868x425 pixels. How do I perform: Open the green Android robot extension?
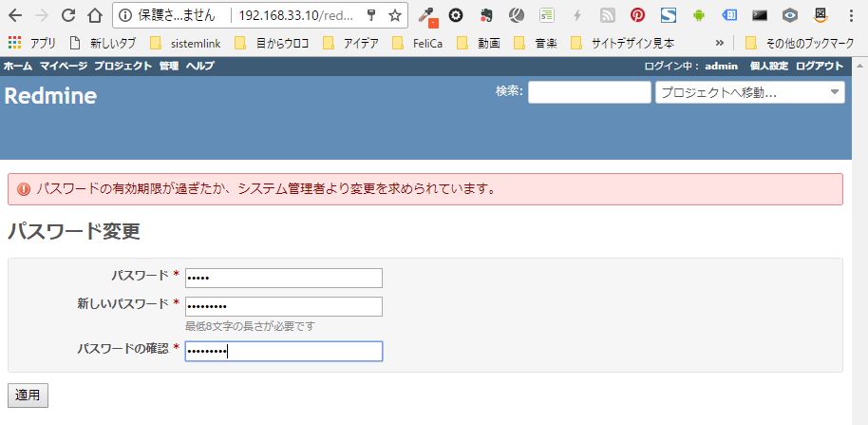(x=699, y=15)
